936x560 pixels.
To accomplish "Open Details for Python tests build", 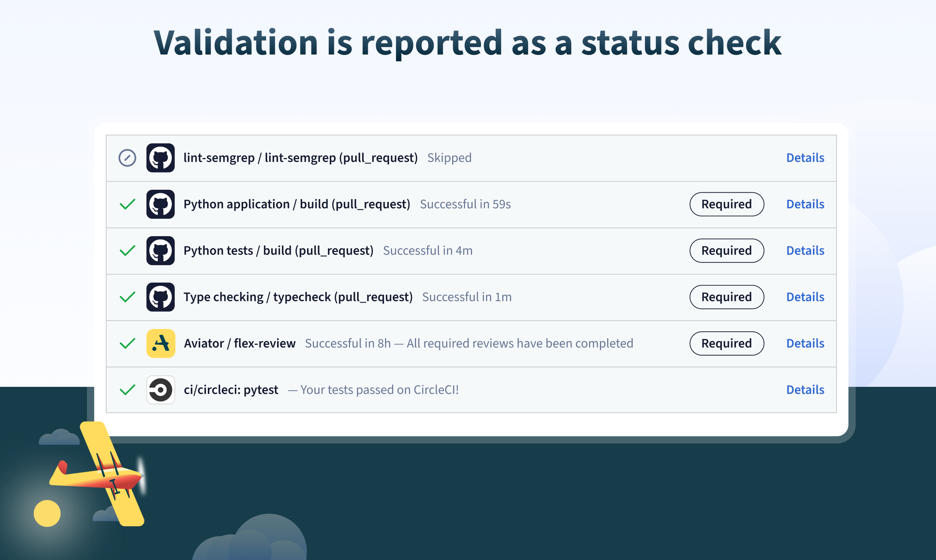I will point(805,251).
